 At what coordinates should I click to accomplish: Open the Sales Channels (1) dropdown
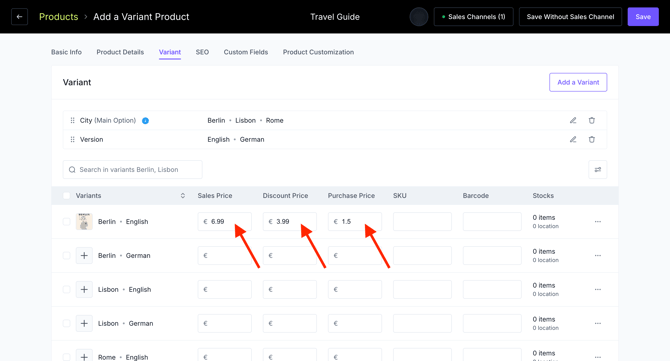(x=473, y=17)
